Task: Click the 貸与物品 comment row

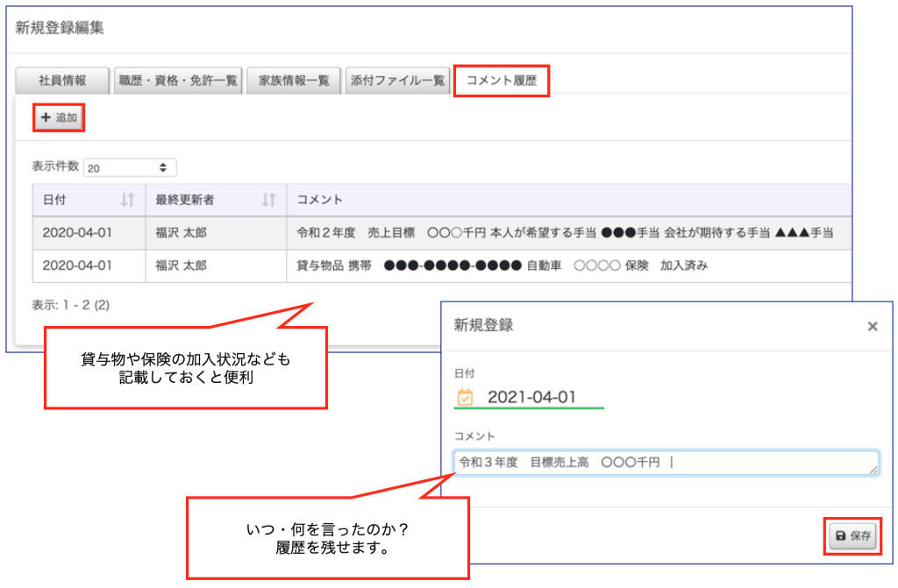Action: [502, 265]
